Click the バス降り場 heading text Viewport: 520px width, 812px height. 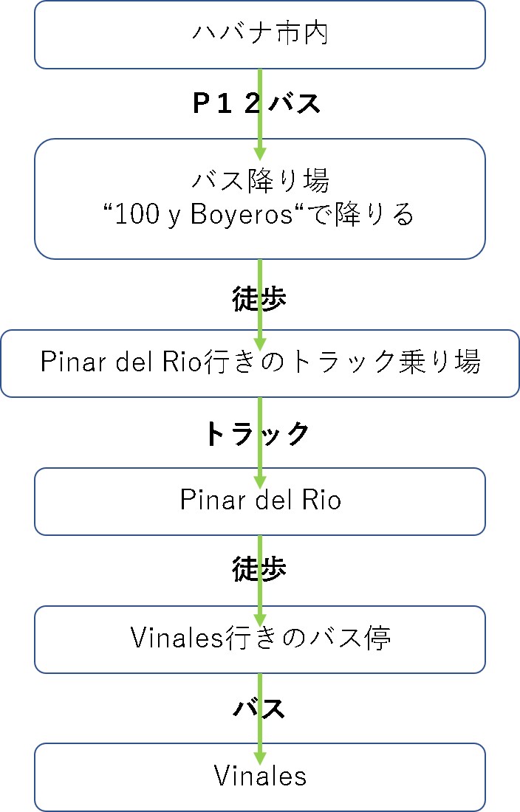(261, 181)
